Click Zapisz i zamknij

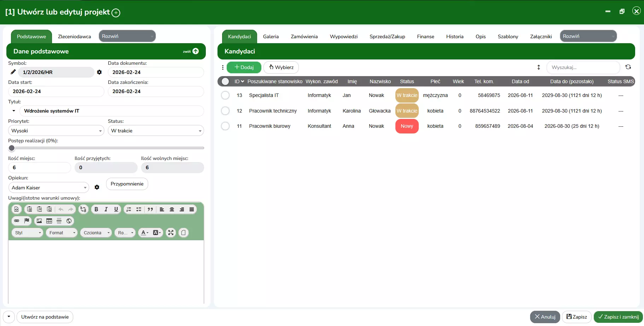(618, 317)
